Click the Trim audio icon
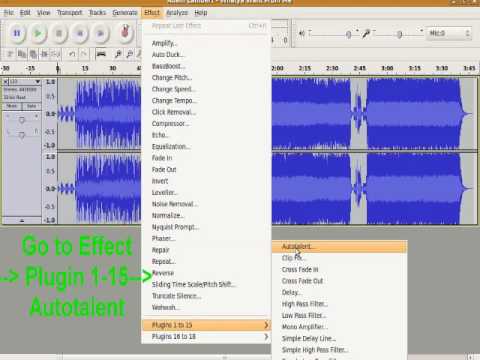Image resolution: width=480 pixels, height=360 pixels. [45, 54]
